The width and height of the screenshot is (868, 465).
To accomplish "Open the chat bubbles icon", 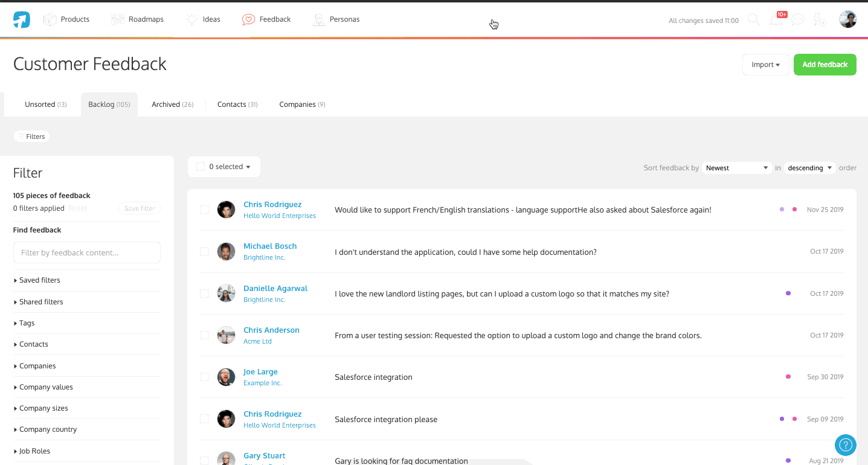I will (x=798, y=20).
